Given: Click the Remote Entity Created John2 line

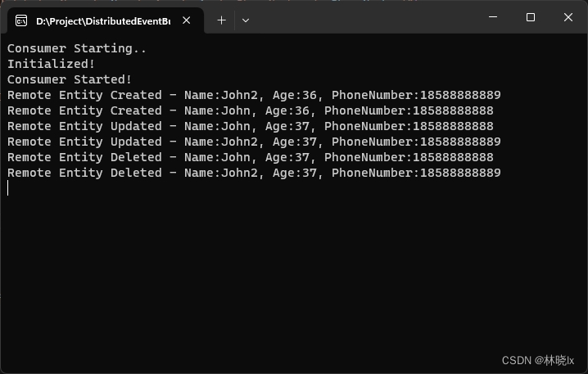Looking at the screenshot, I should [254, 95].
